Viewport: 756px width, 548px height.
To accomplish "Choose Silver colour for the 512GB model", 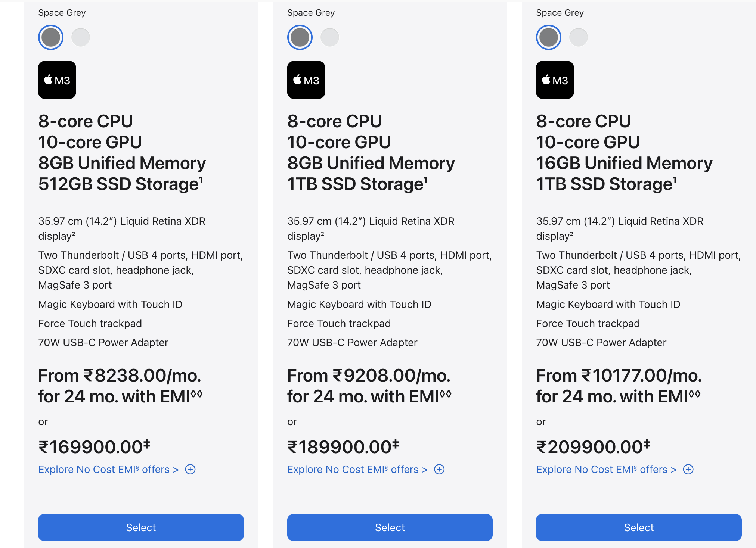I will pyautogui.click(x=81, y=37).
